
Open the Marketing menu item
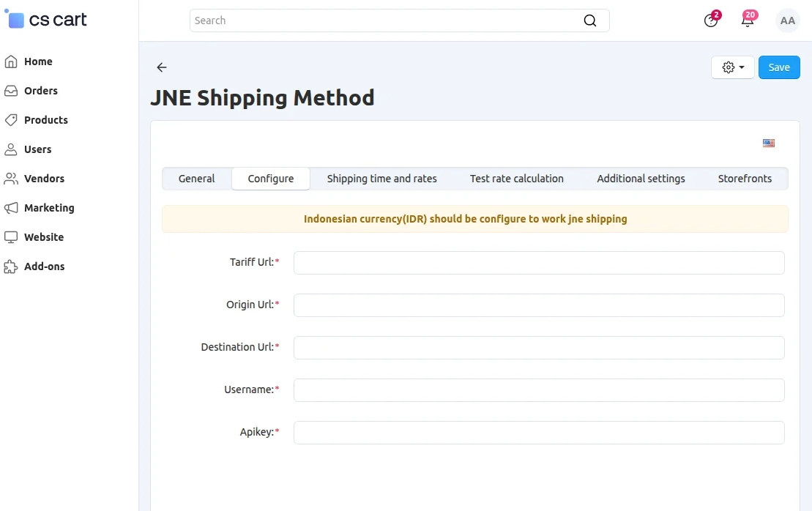pyautogui.click(x=49, y=208)
